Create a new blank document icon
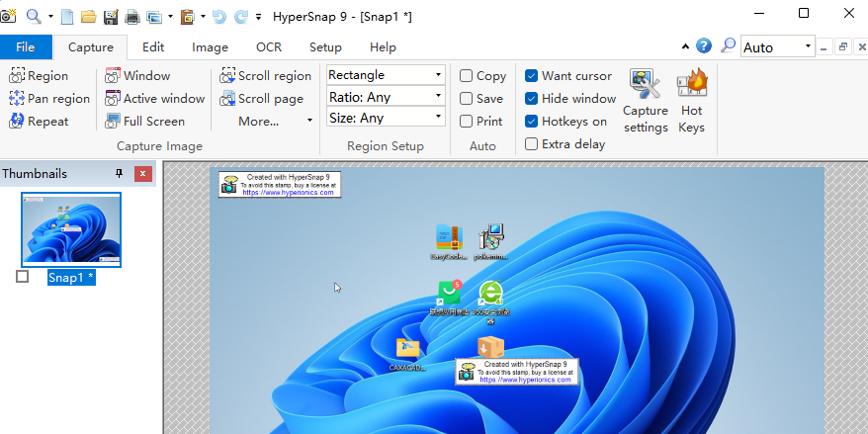Viewport: 868px width, 434px height. click(67, 17)
